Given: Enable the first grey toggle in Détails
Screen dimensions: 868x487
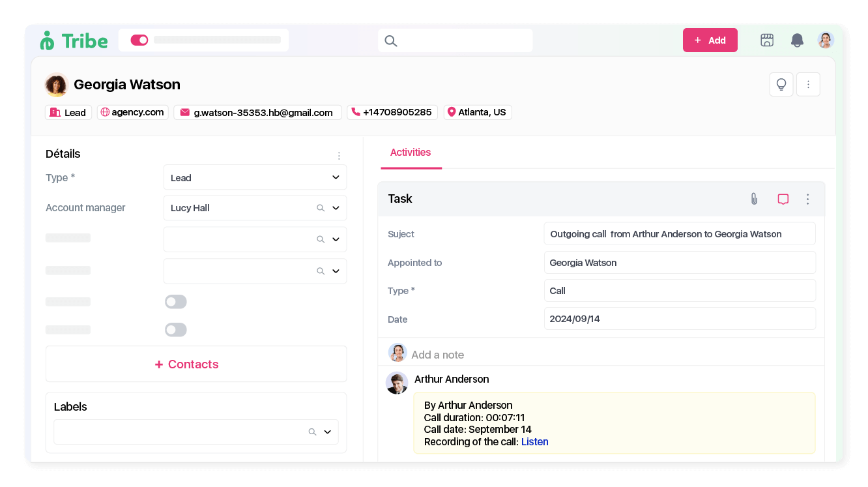Looking at the screenshot, I should click(x=176, y=302).
